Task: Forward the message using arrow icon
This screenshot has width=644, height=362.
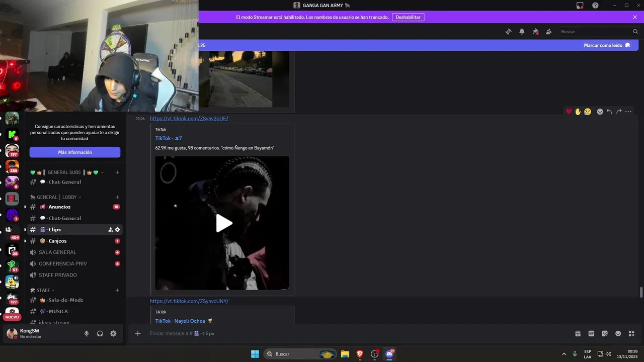Action: 619,112
